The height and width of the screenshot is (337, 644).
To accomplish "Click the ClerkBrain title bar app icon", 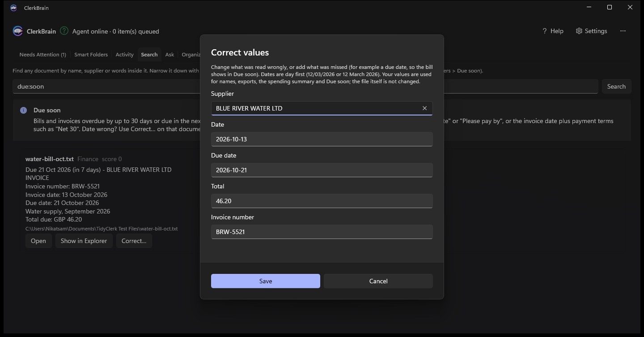I will click(14, 8).
